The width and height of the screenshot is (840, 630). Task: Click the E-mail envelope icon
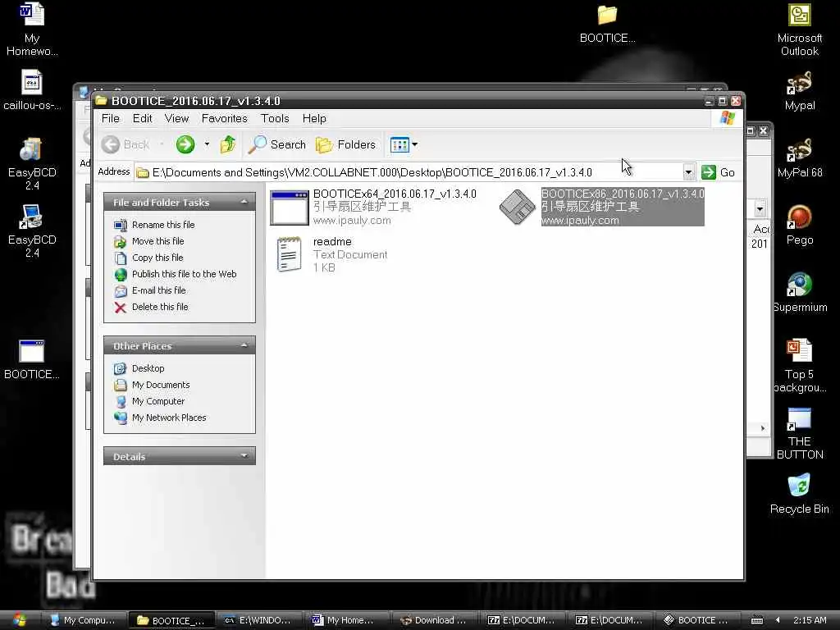click(x=121, y=291)
